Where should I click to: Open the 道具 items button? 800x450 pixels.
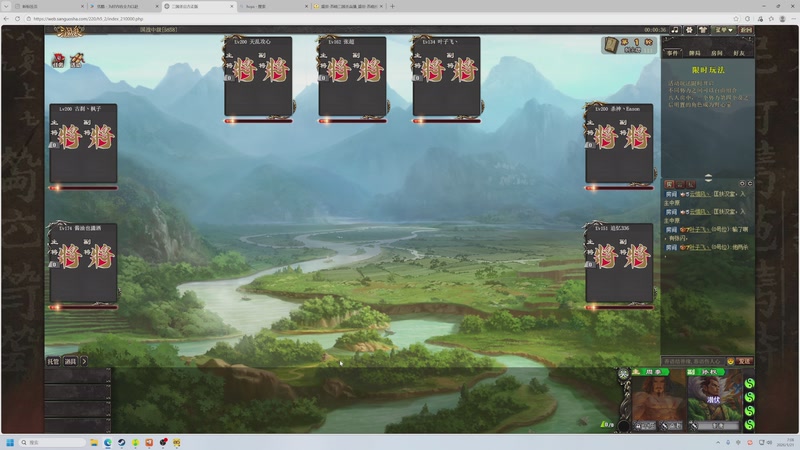tap(70, 362)
